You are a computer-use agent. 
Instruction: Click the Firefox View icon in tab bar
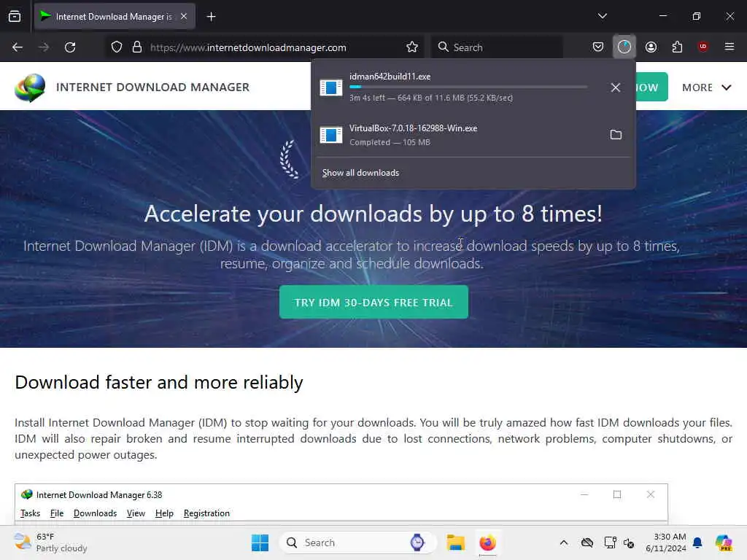coord(15,17)
